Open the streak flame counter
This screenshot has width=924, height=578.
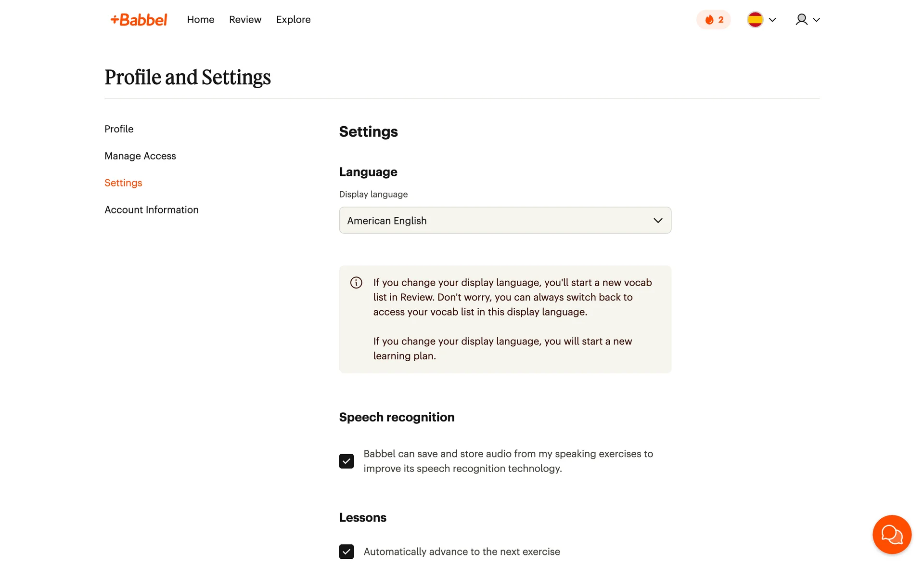click(x=714, y=20)
